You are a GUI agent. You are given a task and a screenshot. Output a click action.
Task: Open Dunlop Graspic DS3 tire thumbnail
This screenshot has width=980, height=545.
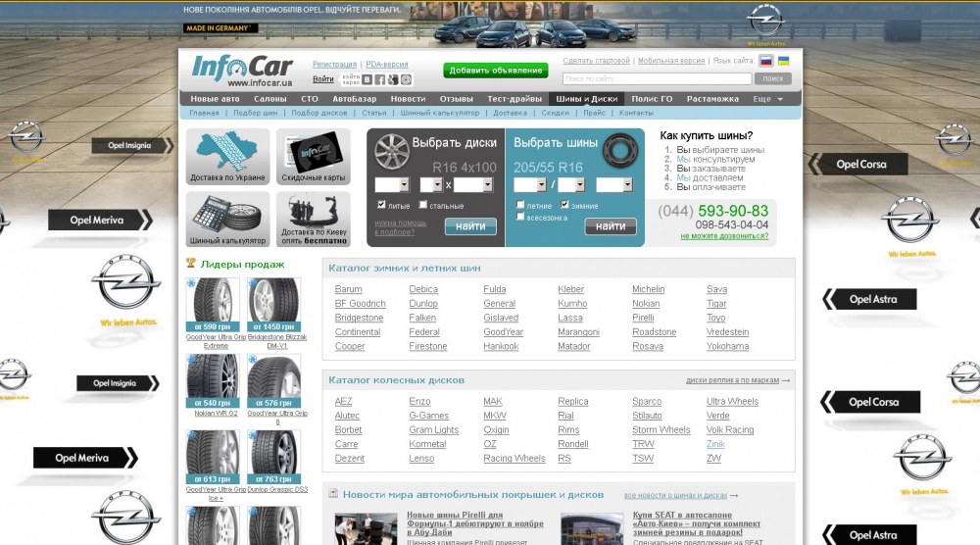pos(273,457)
